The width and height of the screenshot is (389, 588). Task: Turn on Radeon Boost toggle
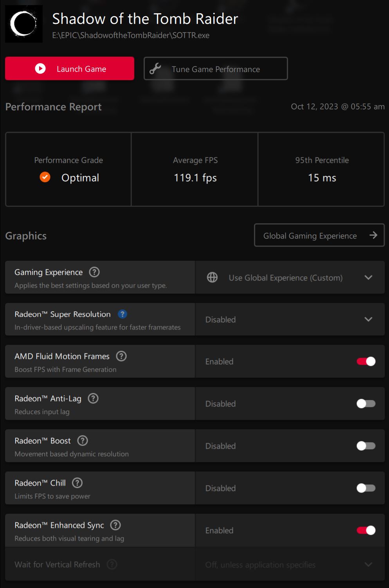(366, 446)
